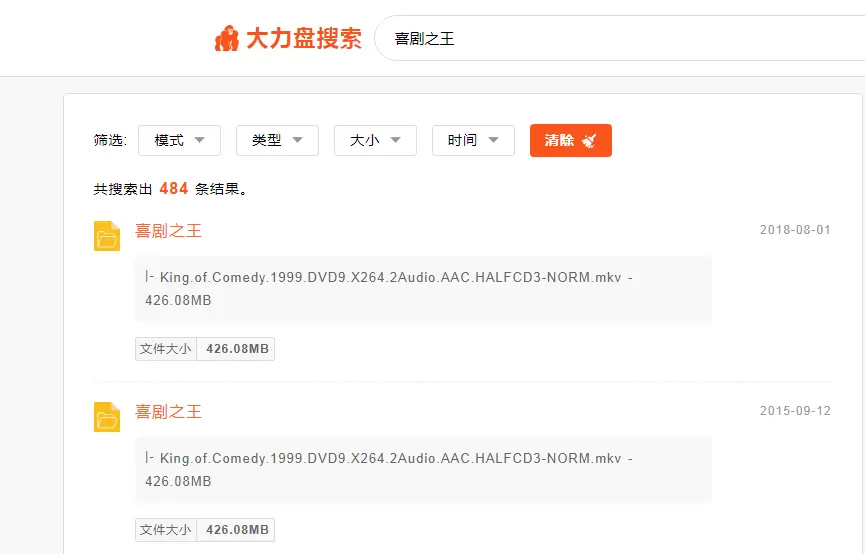Image resolution: width=865 pixels, height=554 pixels.
Task: Select file name text in 2018-08-01 result
Action: pos(389,289)
